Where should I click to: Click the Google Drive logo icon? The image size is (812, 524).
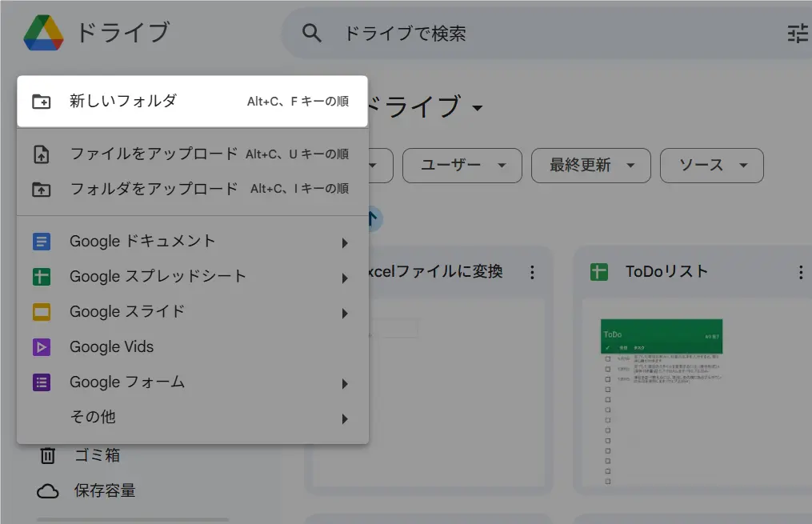[x=43, y=33]
